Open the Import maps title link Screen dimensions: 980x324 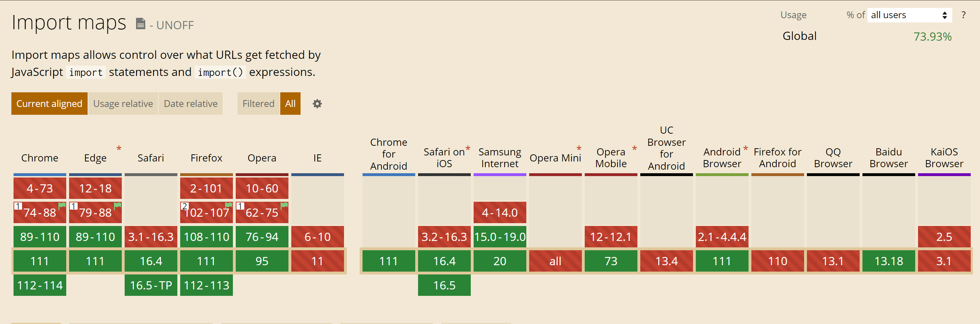point(69,22)
